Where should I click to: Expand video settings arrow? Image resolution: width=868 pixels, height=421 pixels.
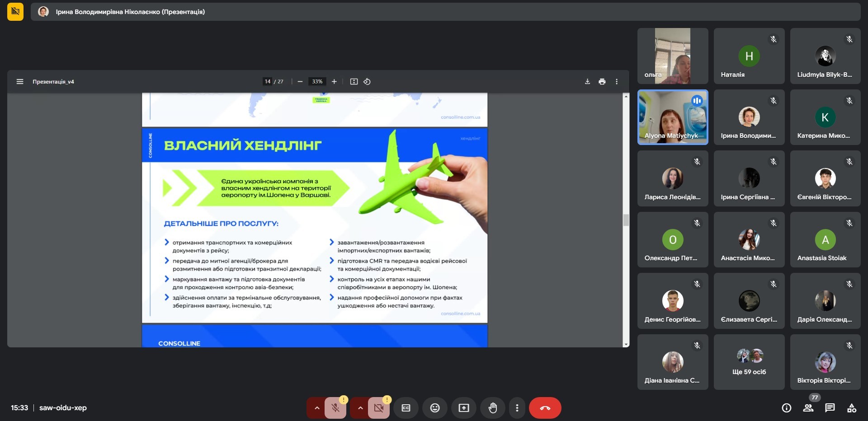(x=360, y=408)
